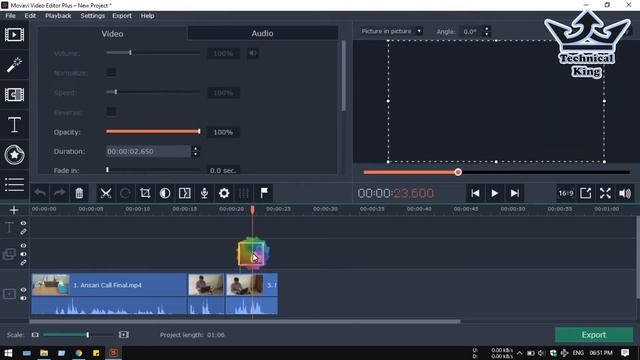The image size is (640, 360).
Task: Click the Opacity slider track
Action: pyautogui.click(x=153, y=131)
